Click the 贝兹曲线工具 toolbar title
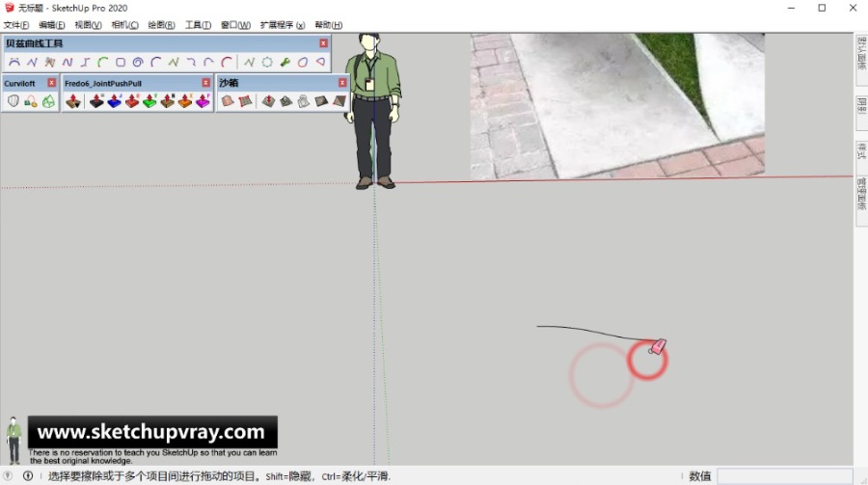The height and width of the screenshot is (485, 868). coord(35,43)
